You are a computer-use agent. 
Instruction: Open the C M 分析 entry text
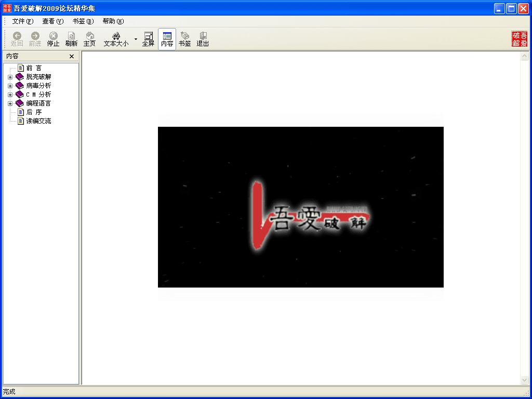(38, 95)
